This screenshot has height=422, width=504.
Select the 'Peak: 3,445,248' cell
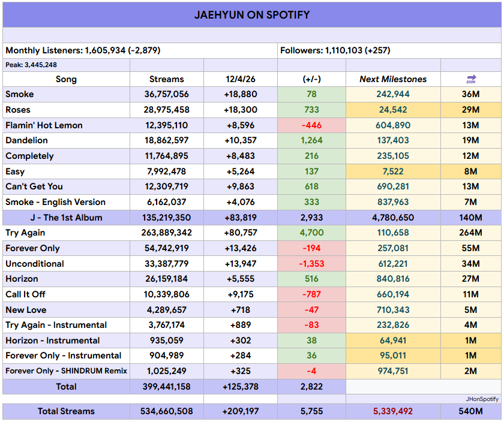[x=66, y=65]
